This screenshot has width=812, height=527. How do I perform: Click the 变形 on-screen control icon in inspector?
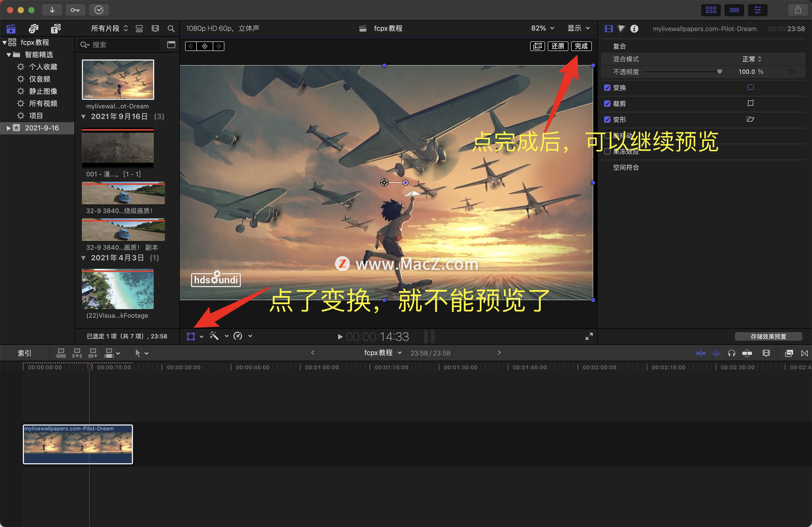coord(751,119)
